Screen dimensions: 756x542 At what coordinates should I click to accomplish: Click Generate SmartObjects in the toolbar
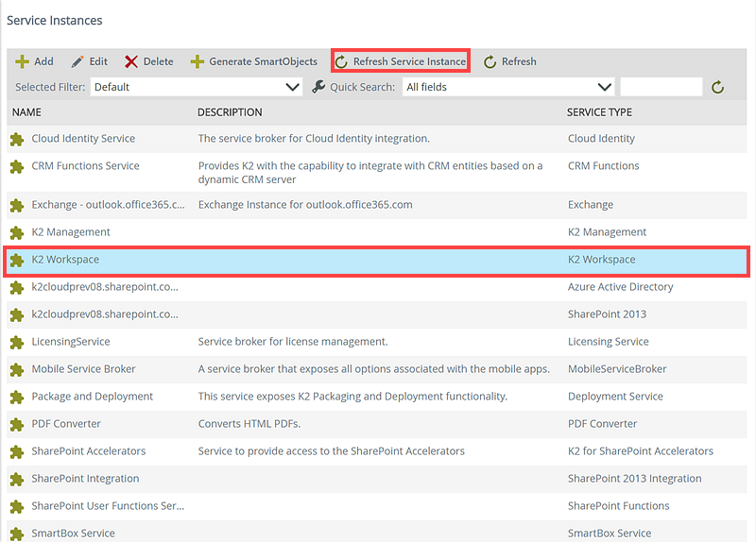pos(253,61)
